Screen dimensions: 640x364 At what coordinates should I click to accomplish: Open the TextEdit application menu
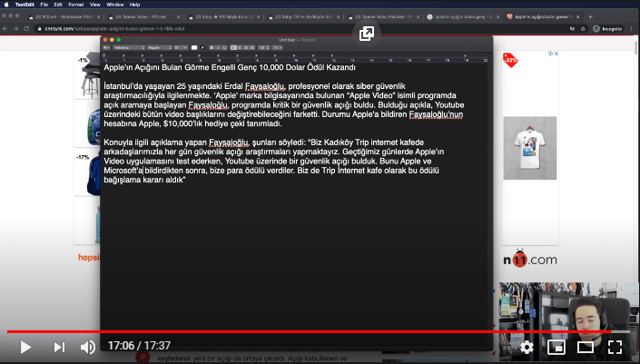[x=25, y=5]
